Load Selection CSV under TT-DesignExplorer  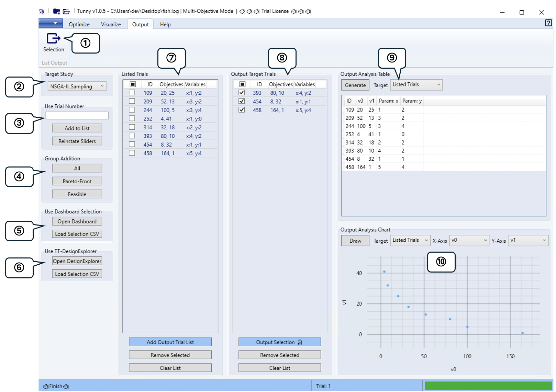77,274
